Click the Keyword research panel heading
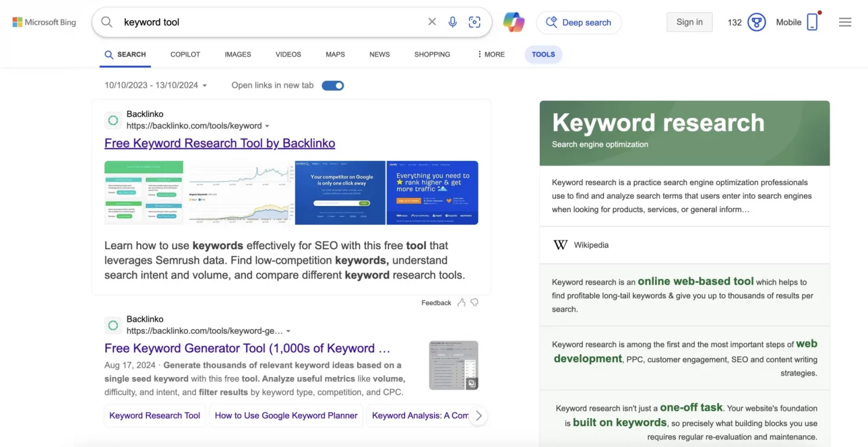 click(658, 123)
